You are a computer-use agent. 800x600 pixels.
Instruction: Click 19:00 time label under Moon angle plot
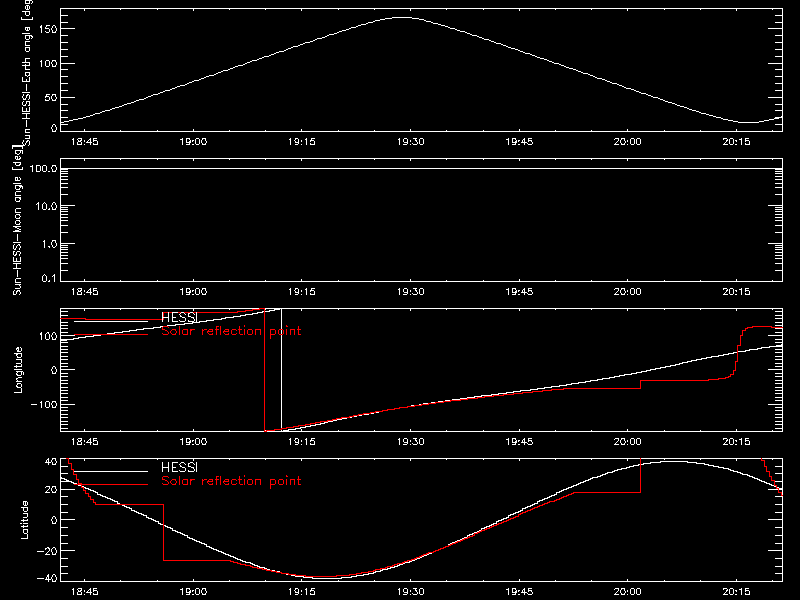(193, 292)
